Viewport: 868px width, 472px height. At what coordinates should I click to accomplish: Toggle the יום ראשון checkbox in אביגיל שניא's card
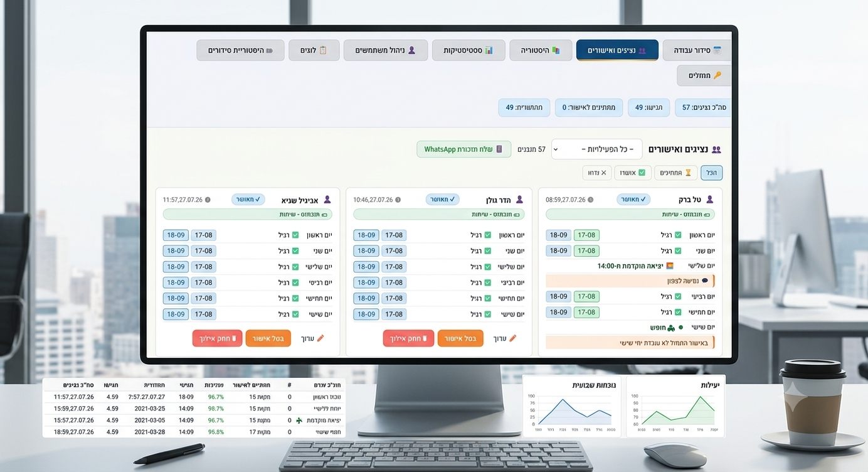click(x=295, y=235)
